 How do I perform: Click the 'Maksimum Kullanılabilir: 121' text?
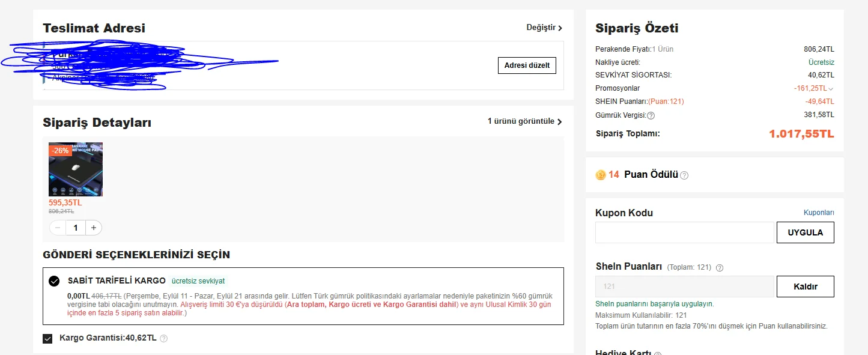(641, 315)
